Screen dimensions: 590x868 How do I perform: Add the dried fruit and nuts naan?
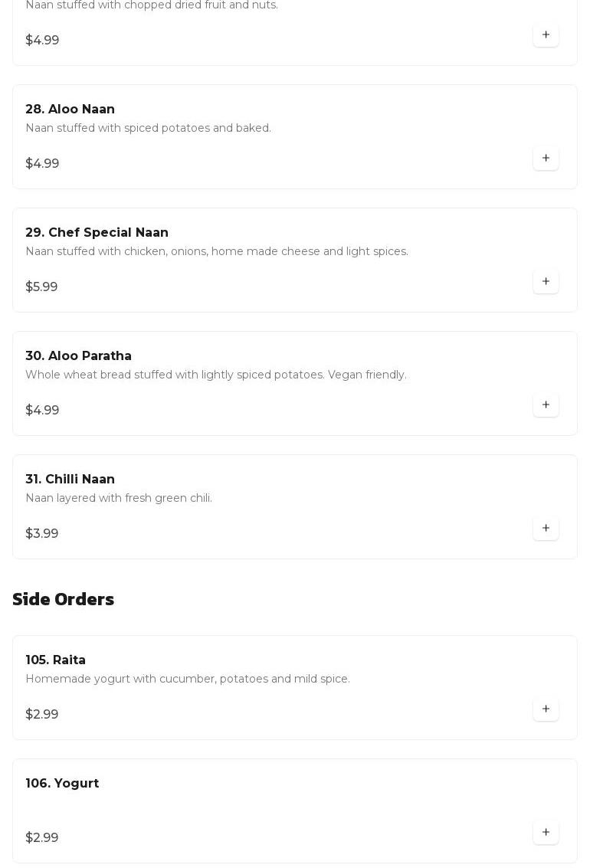[x=546, y=35]
